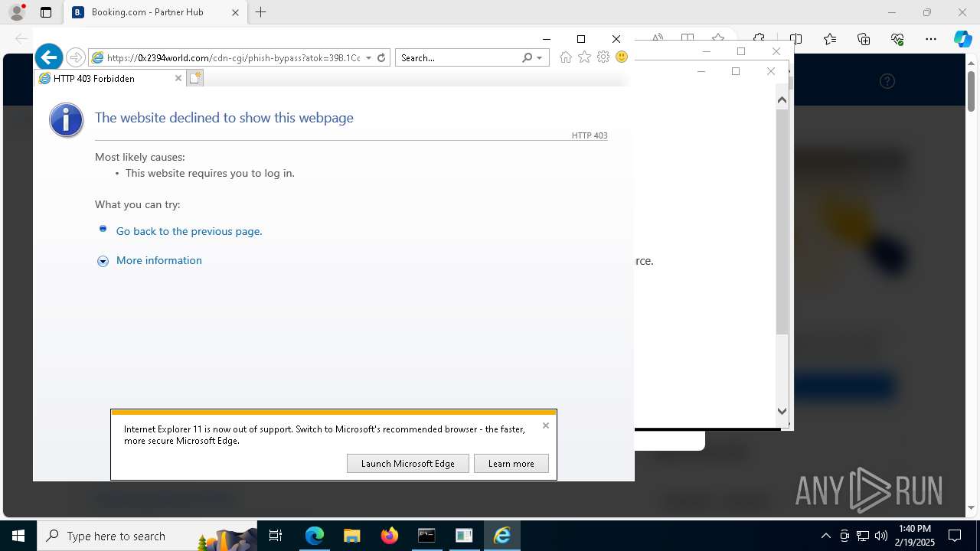Image resolution: width=980 pixels, height=551 pixels.
Task: Open Edge Favorites list icon
Action: (830, 39)
